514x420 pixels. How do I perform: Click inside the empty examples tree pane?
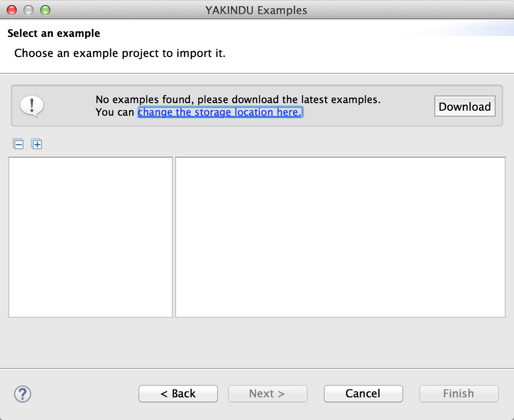point(91,237)
